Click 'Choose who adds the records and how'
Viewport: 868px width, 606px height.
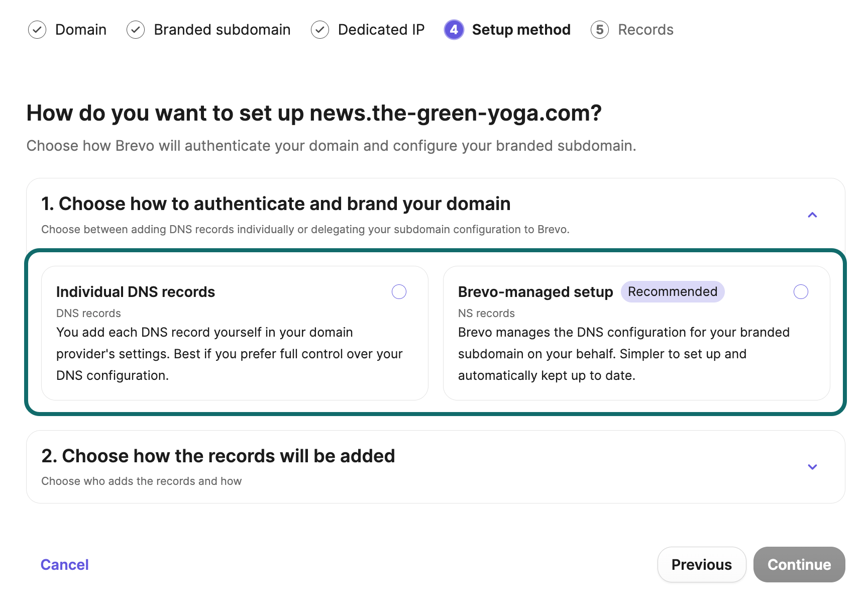coord(141,481)
